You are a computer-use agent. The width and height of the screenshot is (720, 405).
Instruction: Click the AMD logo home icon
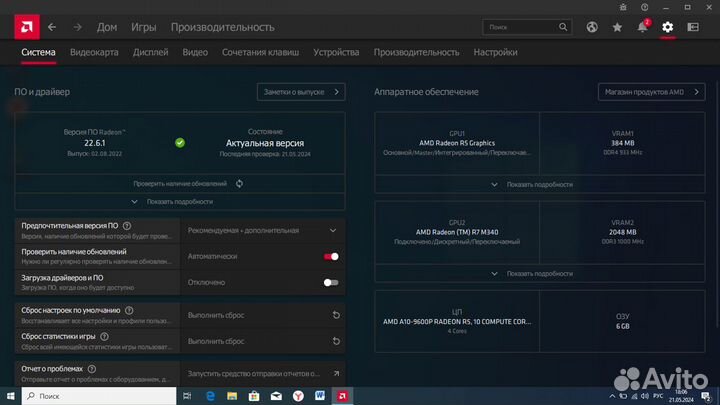pos(27,27)
